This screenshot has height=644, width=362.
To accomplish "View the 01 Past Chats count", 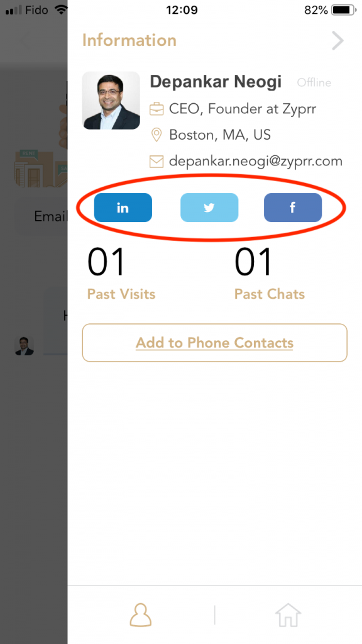I will 270,274.
